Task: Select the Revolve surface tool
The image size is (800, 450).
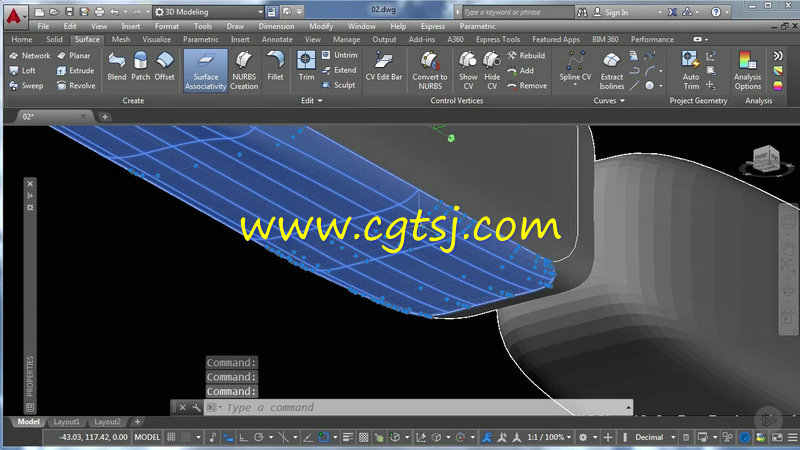Action: [x=76, y=86]
